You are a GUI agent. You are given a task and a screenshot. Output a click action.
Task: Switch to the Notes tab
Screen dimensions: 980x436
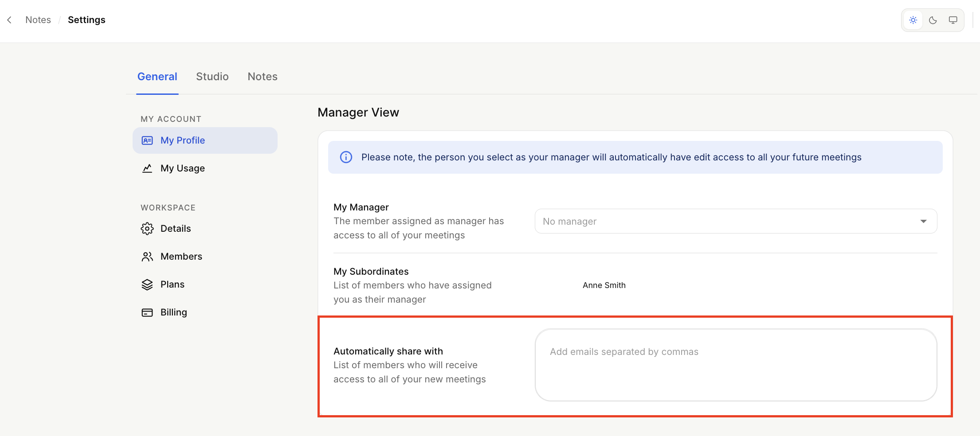(x=263, y=77)
